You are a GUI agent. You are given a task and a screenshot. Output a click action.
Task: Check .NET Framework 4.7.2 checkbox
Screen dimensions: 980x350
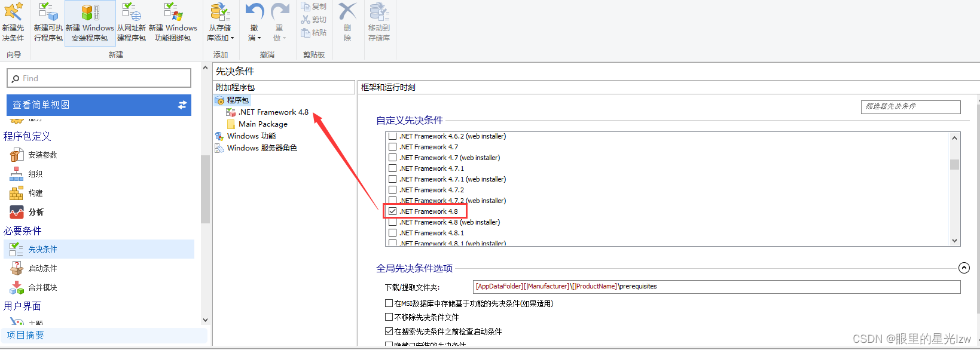pos(393,190)
